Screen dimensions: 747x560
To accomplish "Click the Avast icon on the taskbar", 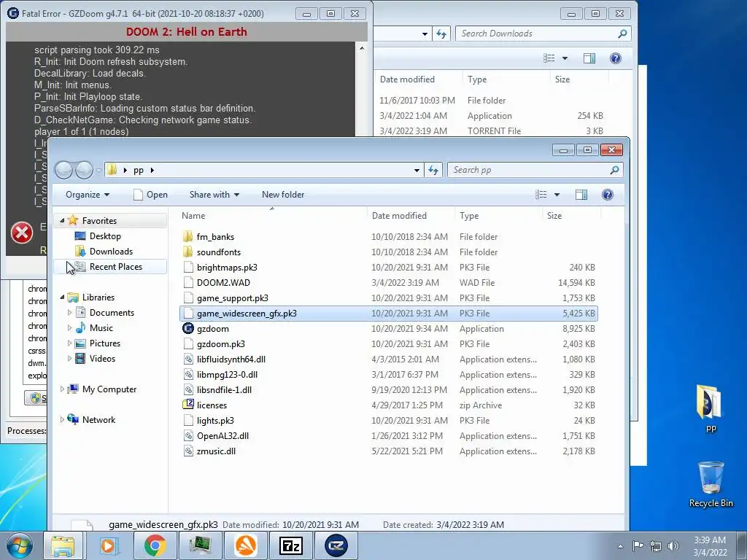I will point(246,545).
